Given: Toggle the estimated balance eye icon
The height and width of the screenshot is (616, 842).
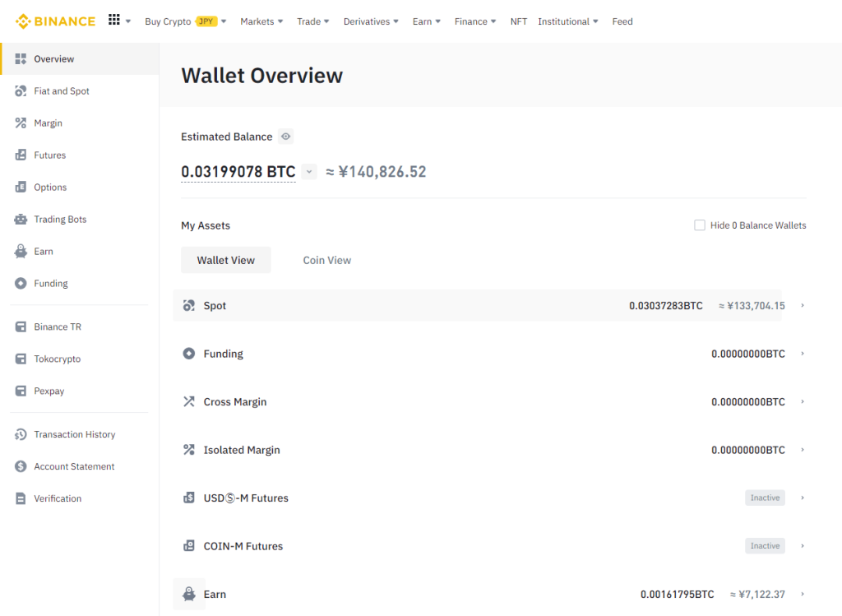Looking at the screenshot, I should tap(285, 137).
